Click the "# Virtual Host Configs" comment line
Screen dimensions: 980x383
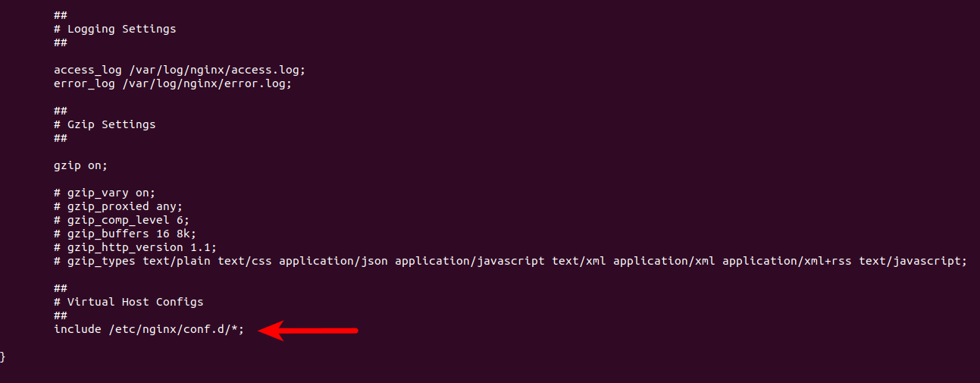pos(128,302)
